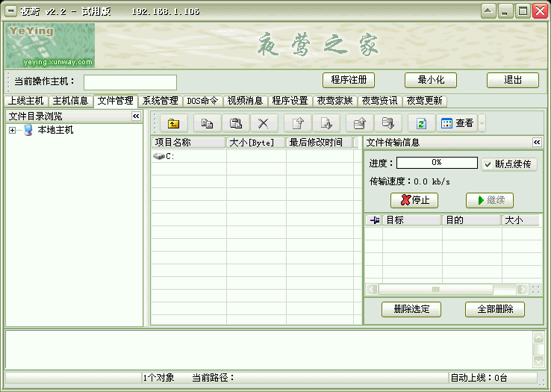
Task: Switch to the 系统管理 tab
Action: (161, 101)
